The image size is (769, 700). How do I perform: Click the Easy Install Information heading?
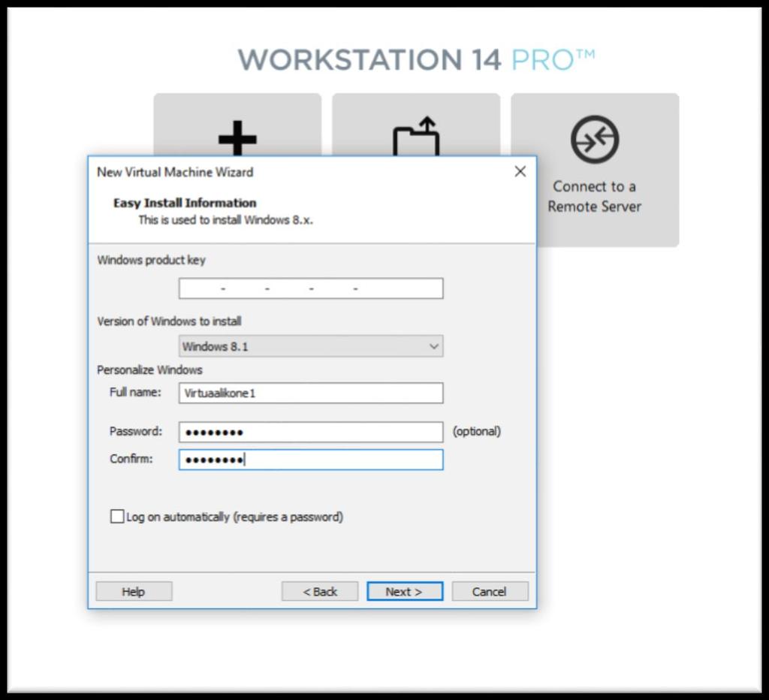[x=185, y=203]
